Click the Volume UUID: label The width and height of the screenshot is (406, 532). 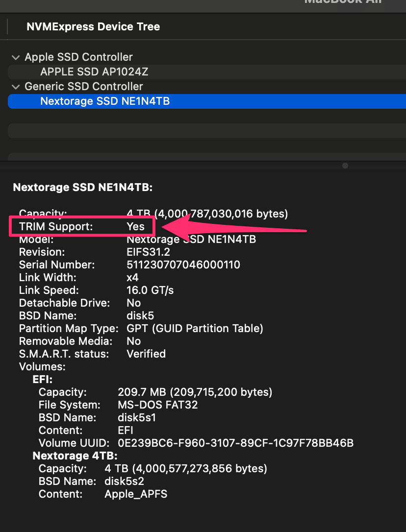pos(74,443)
